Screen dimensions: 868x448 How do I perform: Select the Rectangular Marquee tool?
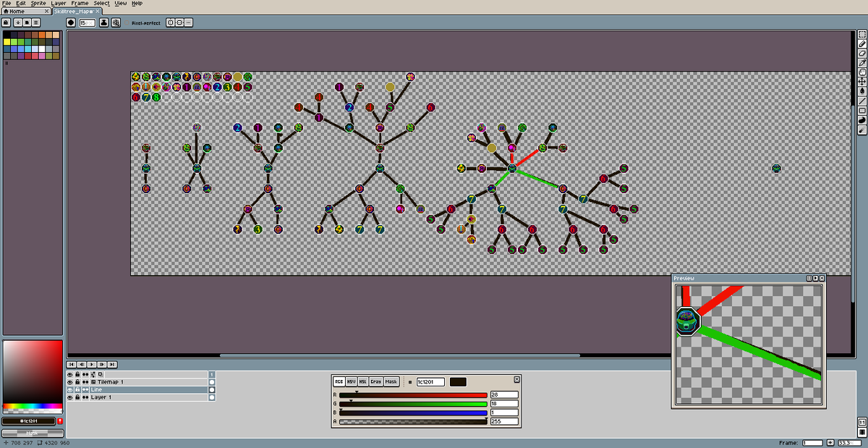pos(862,35)
